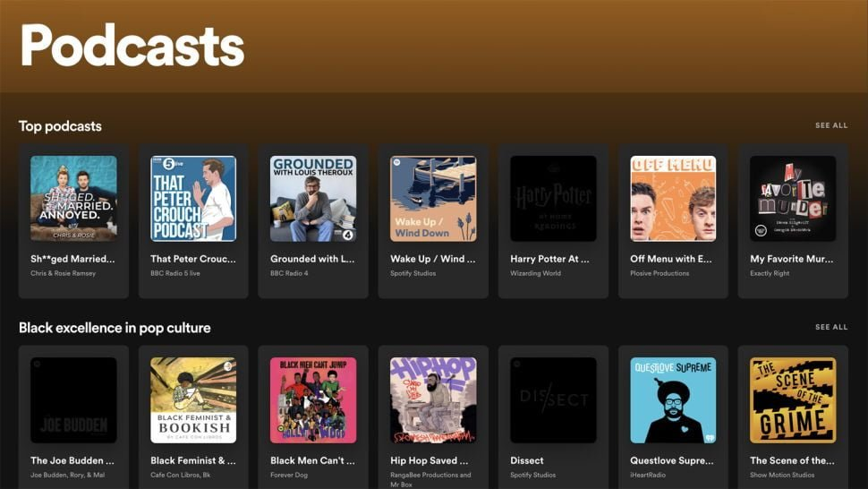Screen dimensions: 868x489
Task: Select the 'That Peter Crouc...' title text
Action: (x=193, y=259)
